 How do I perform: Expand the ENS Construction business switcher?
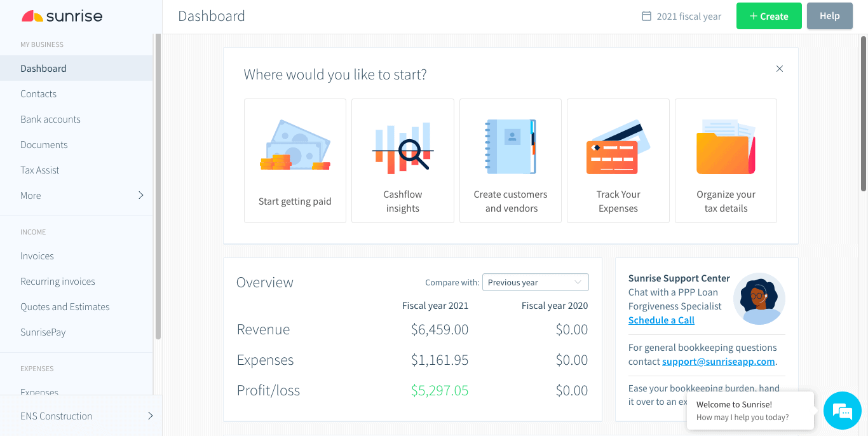(81, 416)
